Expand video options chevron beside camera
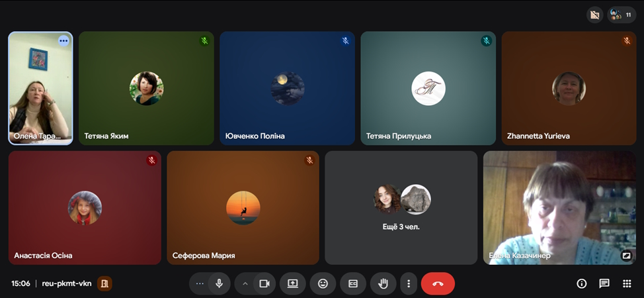The image size is (644, 298). (x=245, y=283)
